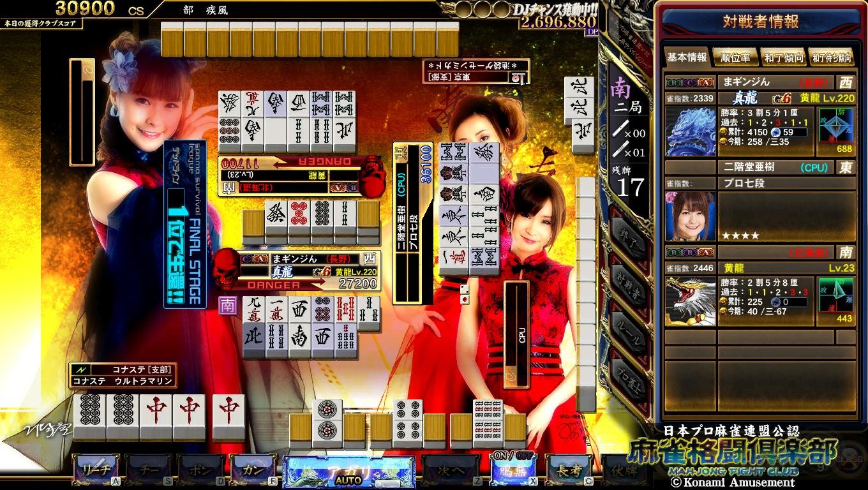Open the 対戦者 side button
The height and width of the screenshot is (490, 868).
coord(630,286)
